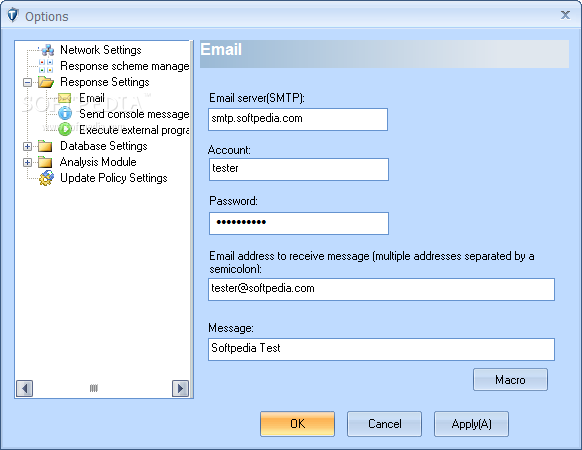
Task: Expand the Analysis Module node
Action: (27, 162)
